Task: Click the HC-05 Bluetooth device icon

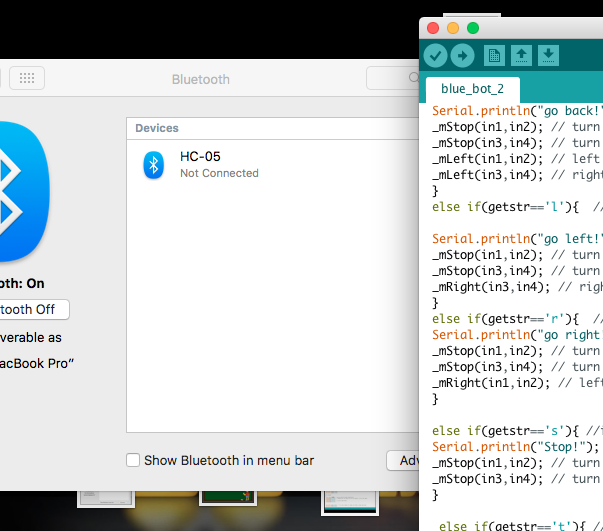Action: tap(153, 165)
